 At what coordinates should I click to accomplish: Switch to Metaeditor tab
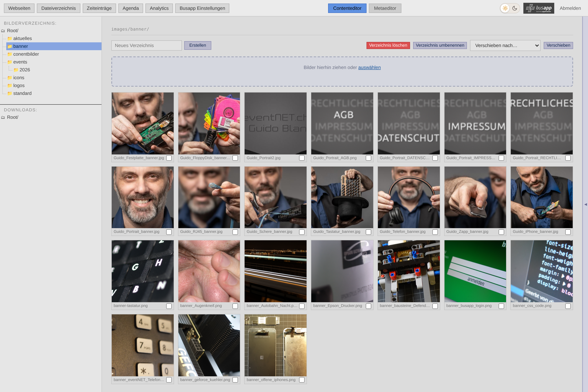pos(385,8)
